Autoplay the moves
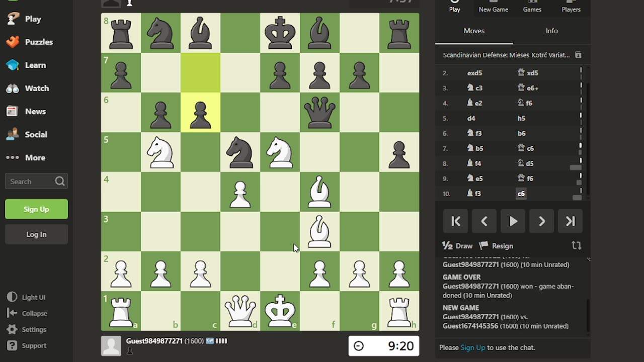Image resolution: width=644 pixels, height=362 pixels. pos(513,221)
